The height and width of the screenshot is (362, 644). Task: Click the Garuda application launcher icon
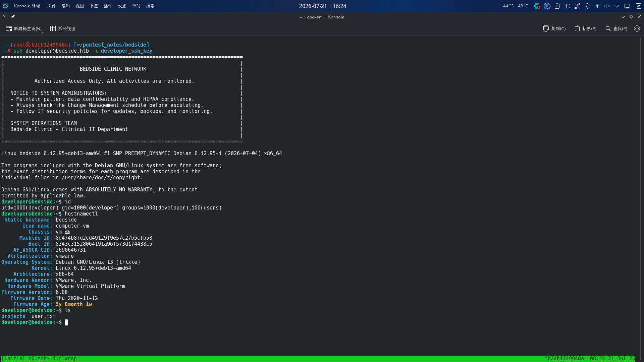pos(5,6)
